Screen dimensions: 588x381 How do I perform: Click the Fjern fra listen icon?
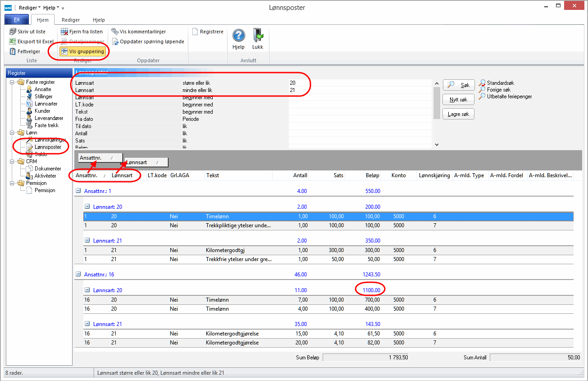pos(64,32)
